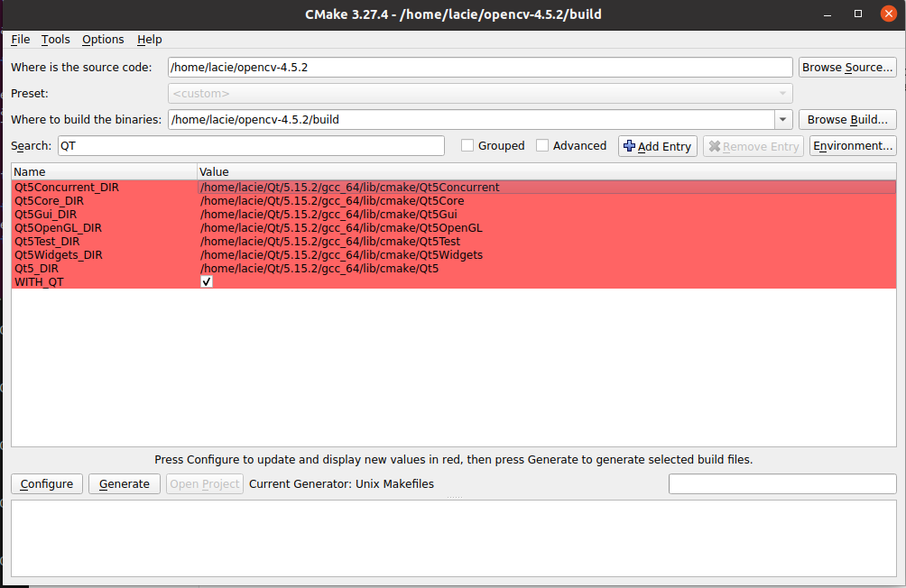Click the Qt5_DIR path value ending cmake/Qt5
This screenshot has width=906, height=588.
(x=319, y=269)
